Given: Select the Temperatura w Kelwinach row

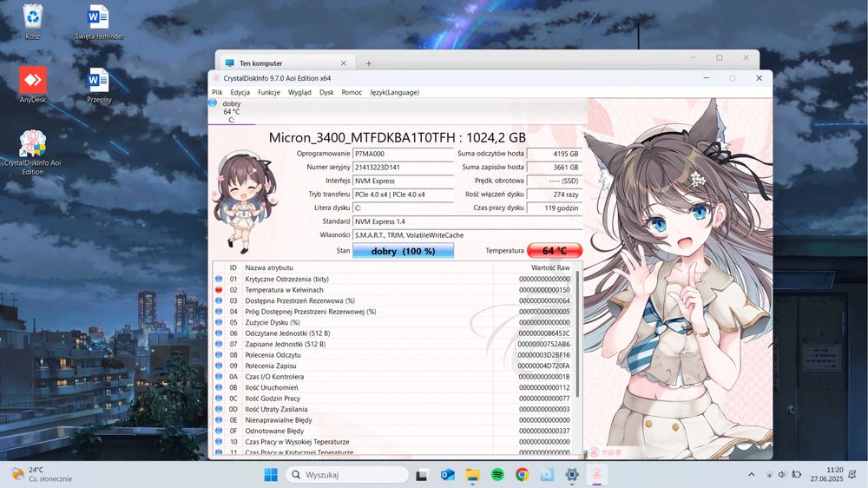Looking at the screenshot, I should (394, 290).
